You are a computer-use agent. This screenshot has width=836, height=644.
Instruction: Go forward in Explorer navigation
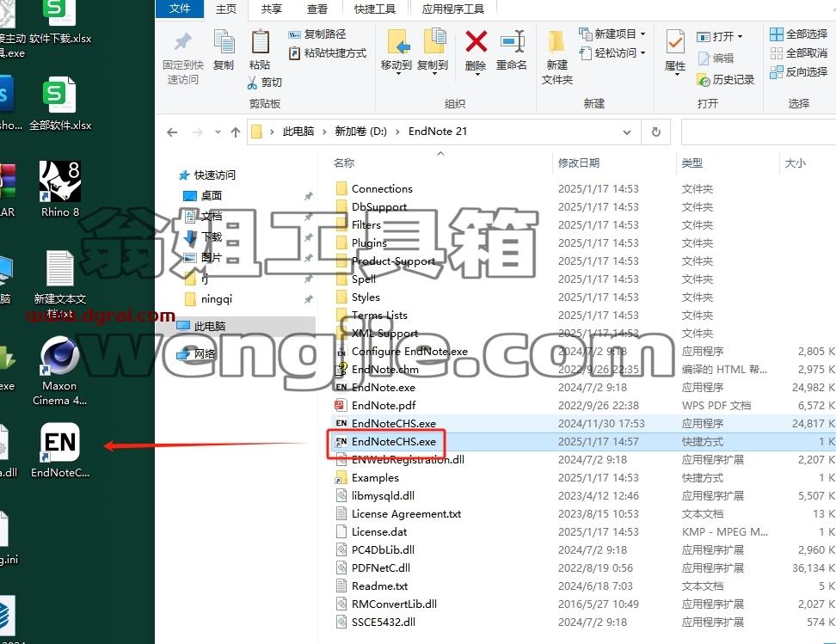(197, 132)
